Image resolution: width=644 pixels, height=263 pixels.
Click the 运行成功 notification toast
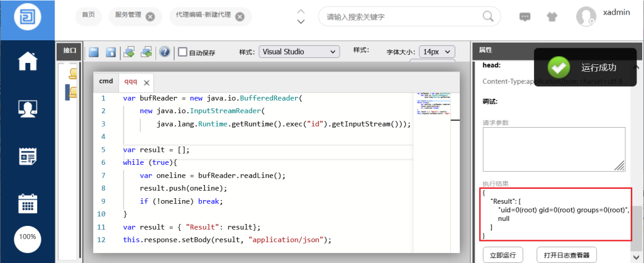[x=586, y=67]
